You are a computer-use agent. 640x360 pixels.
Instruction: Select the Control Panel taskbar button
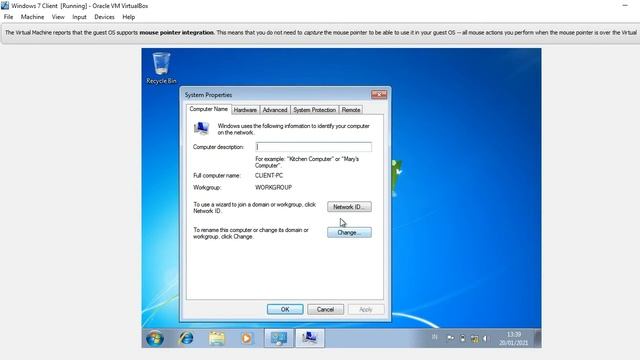pos(279,338)
